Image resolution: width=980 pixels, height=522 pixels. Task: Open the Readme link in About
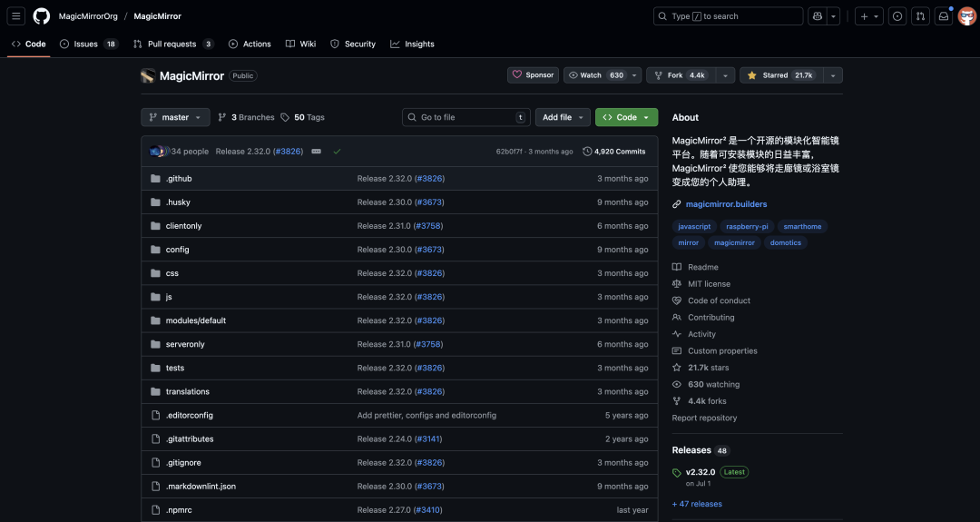[x=703, y=267]
